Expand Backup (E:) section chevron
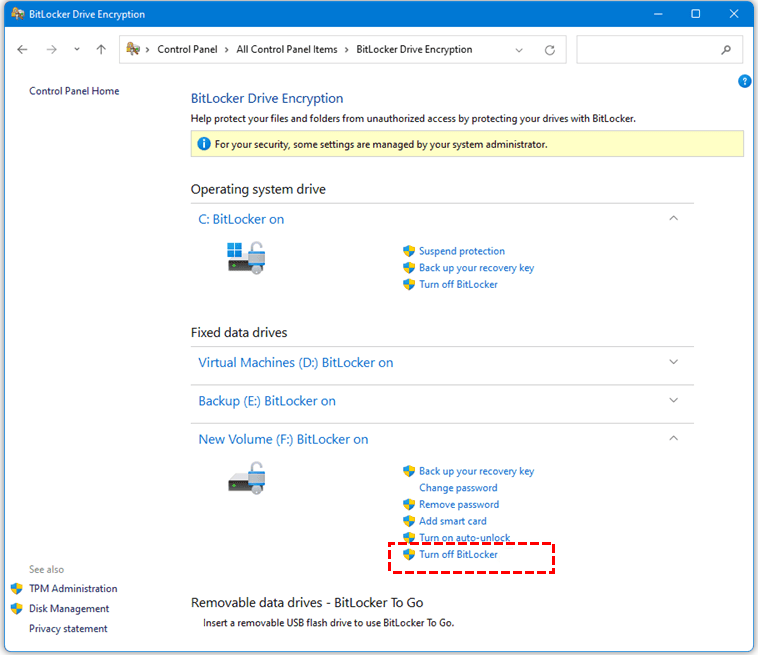758x655 pixels. point(673,400)
